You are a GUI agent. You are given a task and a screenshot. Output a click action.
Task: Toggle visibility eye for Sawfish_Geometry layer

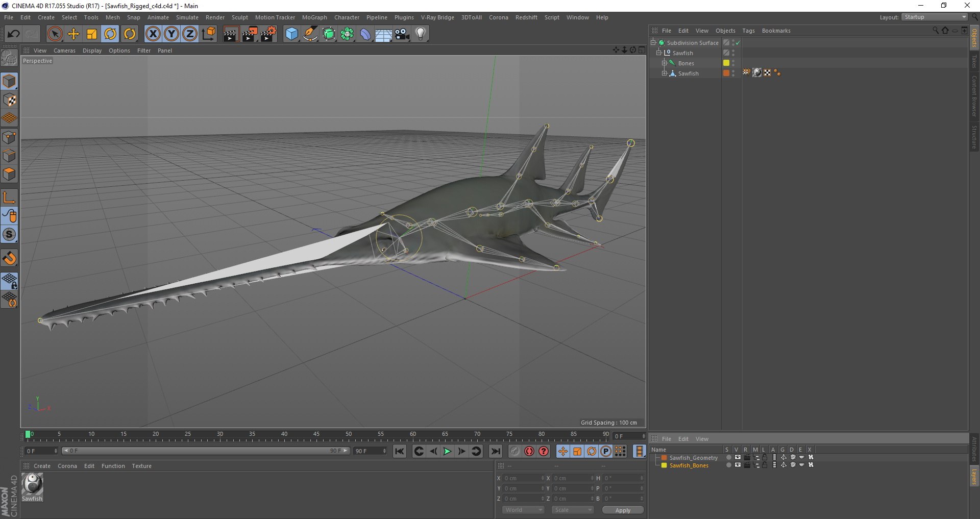pos(738,458)
